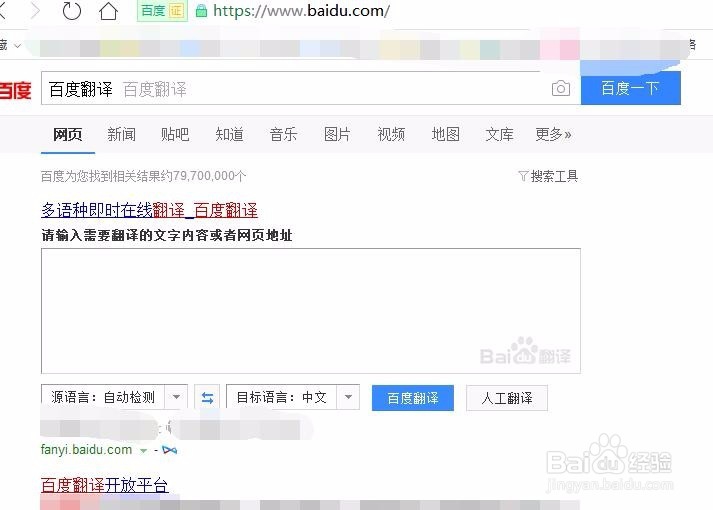Reload the page with the refresh icon

[x=71, y=11]
